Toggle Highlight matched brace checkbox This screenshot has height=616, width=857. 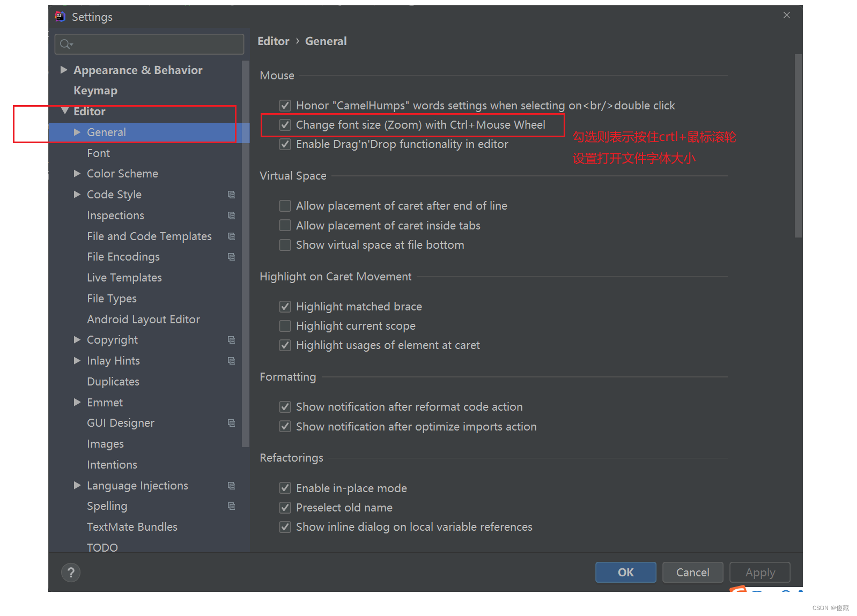coord(285,307)
